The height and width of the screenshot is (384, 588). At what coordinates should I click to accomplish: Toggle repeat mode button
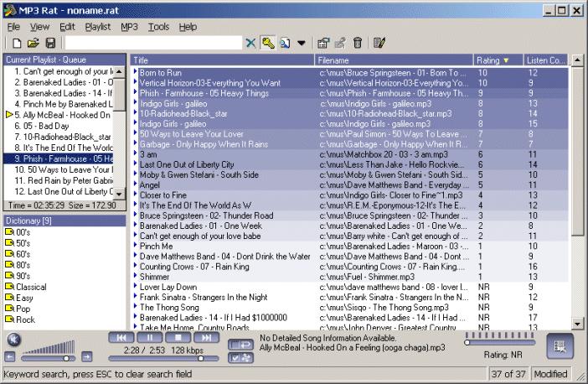tap(240, 345)
